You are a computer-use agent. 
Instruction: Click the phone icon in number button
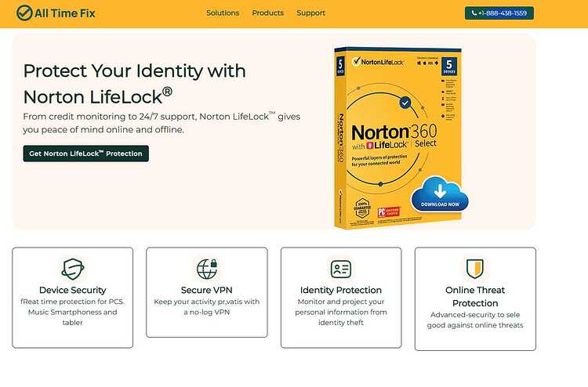[x=474, y=13]
